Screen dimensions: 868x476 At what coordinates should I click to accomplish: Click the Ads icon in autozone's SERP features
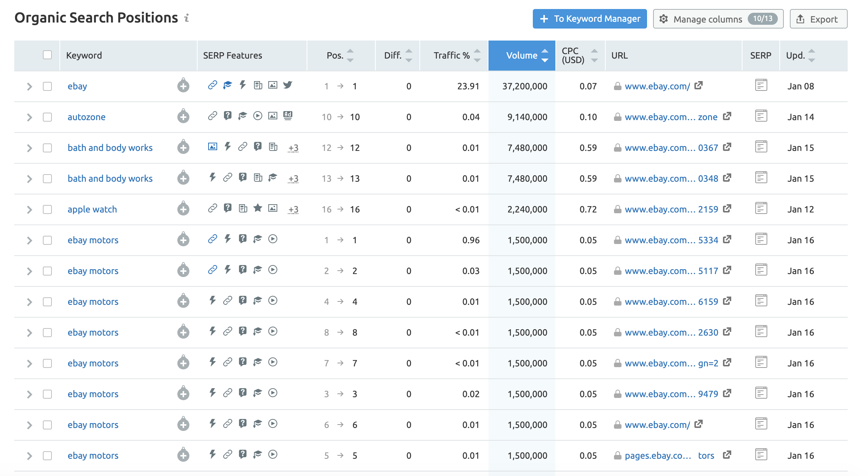287,116
